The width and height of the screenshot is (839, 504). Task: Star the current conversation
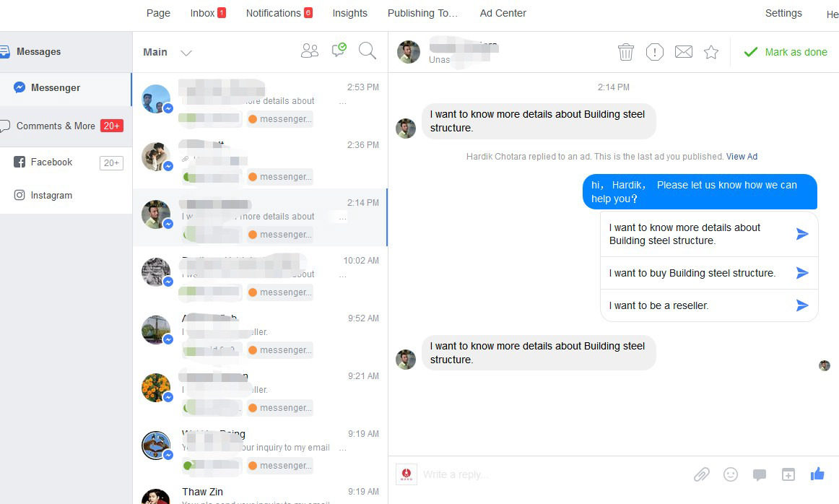pos(711,52)
